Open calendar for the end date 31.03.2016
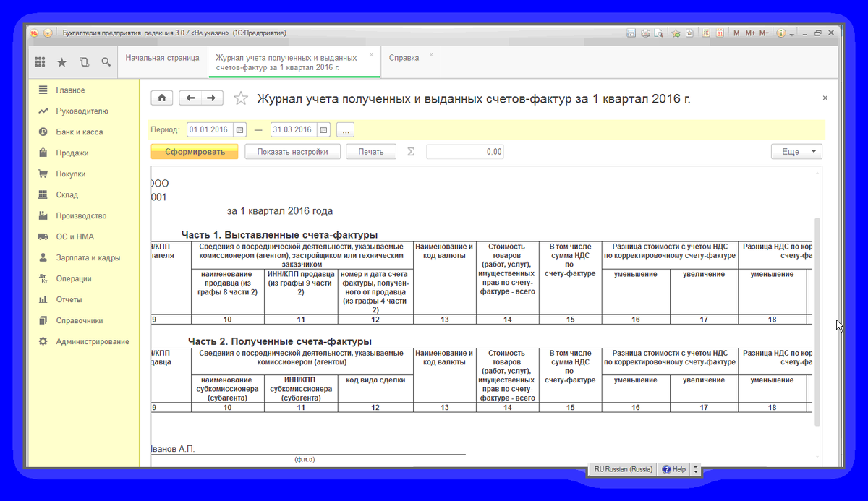Image resolution: width=868 pixels, height=501 pixels. click(x=324, y=130)
